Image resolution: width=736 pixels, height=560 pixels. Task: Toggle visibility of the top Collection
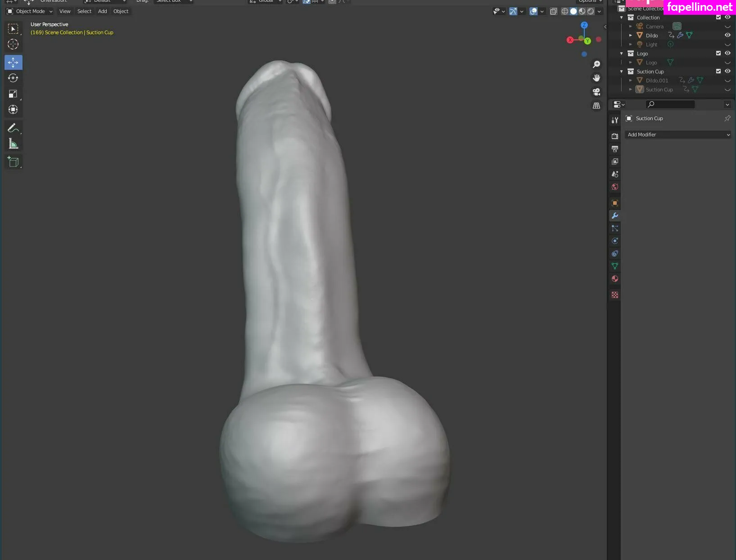(x=727, y=17)
